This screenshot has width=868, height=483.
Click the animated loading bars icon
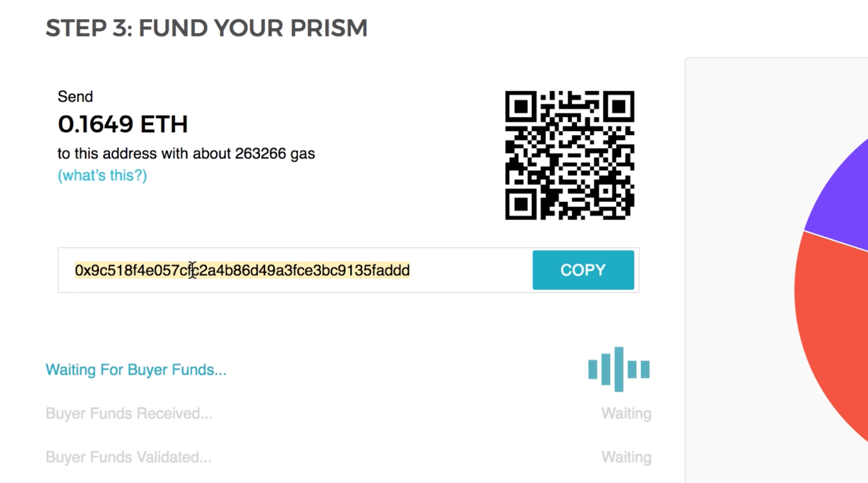pyautogui.click(x=619, y=369)
